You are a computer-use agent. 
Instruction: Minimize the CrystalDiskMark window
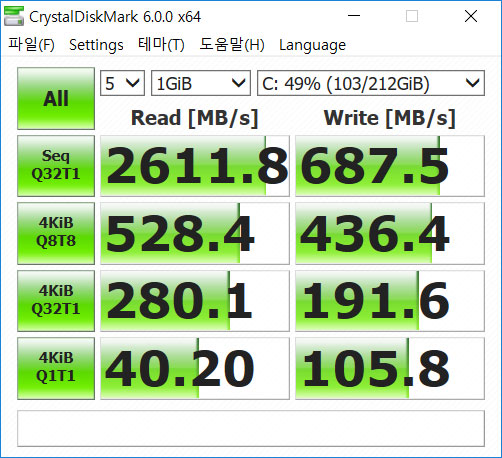coord(354,16)
